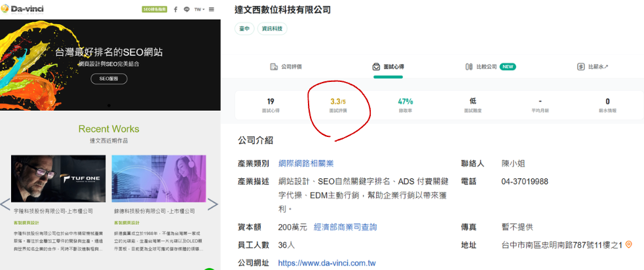Click the 公司介紹 section heading

tap(256, 140)
